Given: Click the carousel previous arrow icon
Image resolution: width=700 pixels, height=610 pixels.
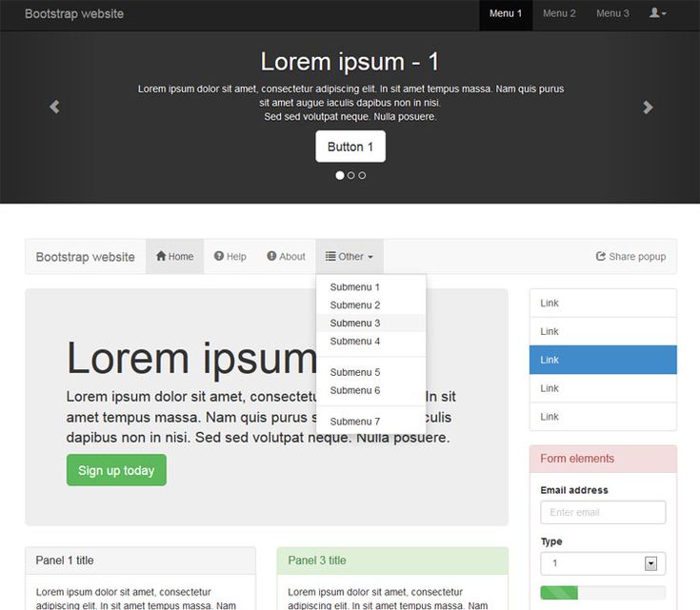Looking at the screenshot, I should (54, 108).
